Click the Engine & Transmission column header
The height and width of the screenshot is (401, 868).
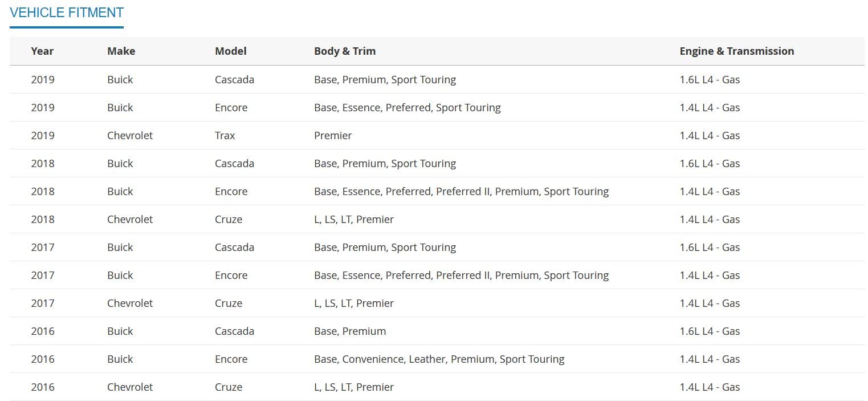pos(736,51)
